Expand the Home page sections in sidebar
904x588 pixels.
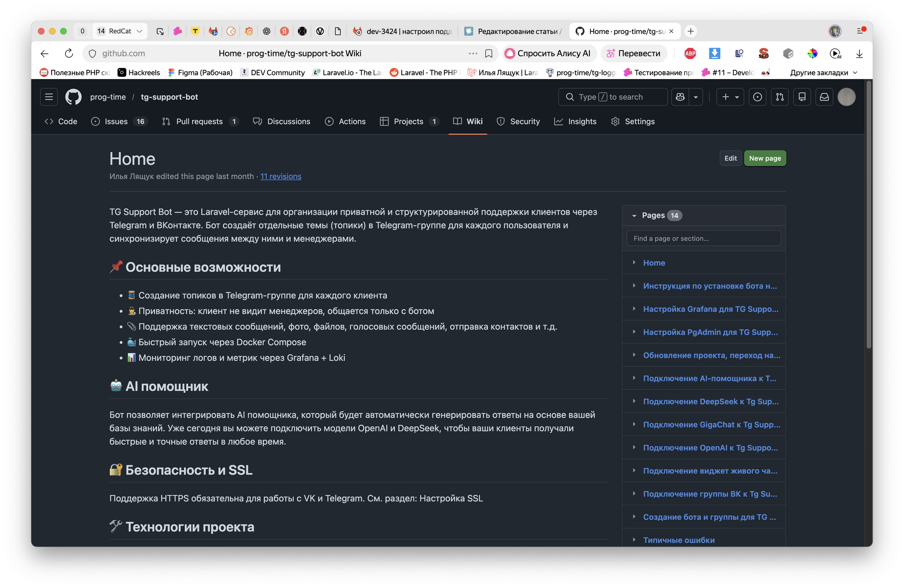pyautogui.click(x=634, y=263)
